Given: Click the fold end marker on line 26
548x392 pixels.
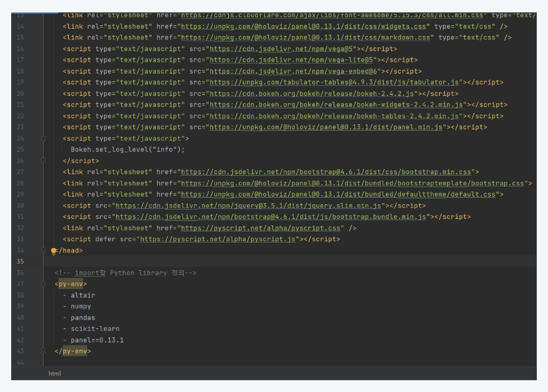Looking at the screenshot, I should click(x=44, y=161).
